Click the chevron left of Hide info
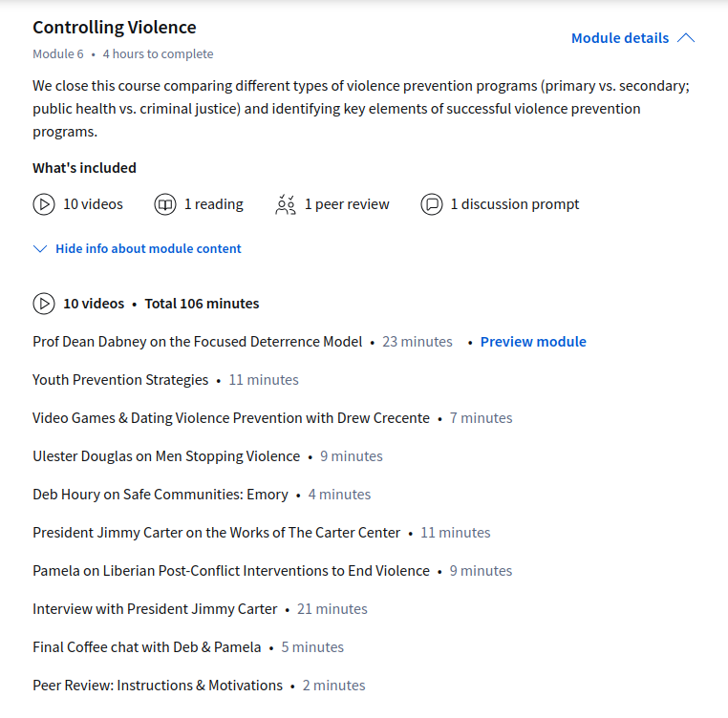 click(x=40, y=249)
